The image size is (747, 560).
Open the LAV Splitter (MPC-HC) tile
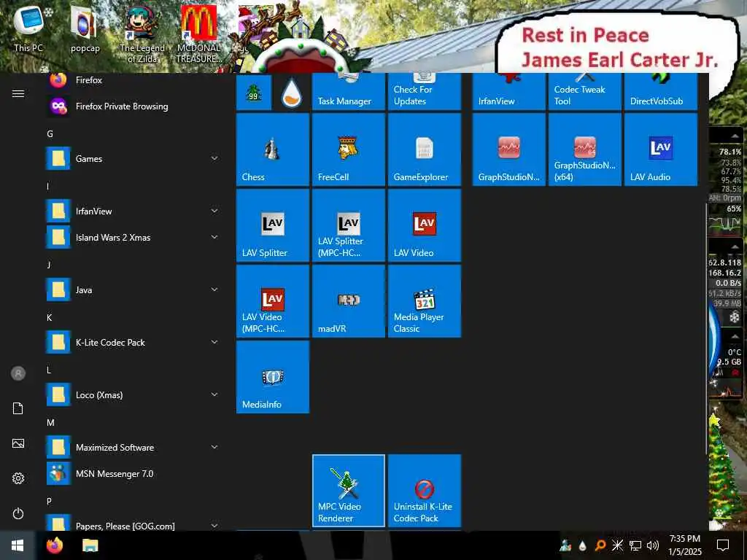click(348, 225)
